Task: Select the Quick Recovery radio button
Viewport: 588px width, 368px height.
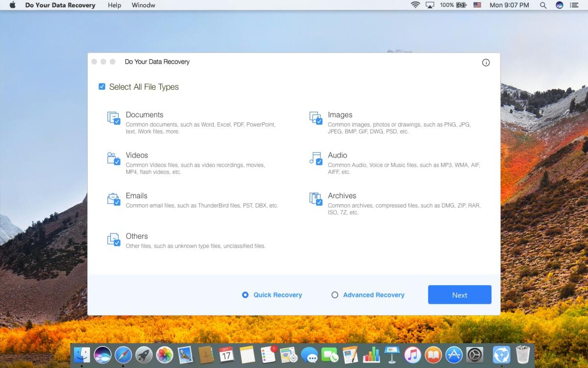Action: pos(245,294)
